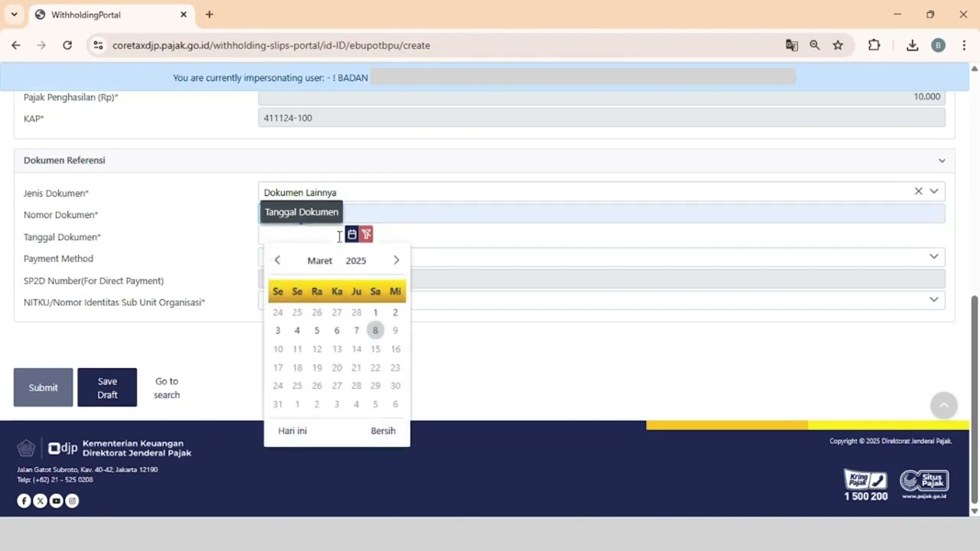Go to previous month in the calendar
The height and width of the screenshot is (551, 980).
277,260
